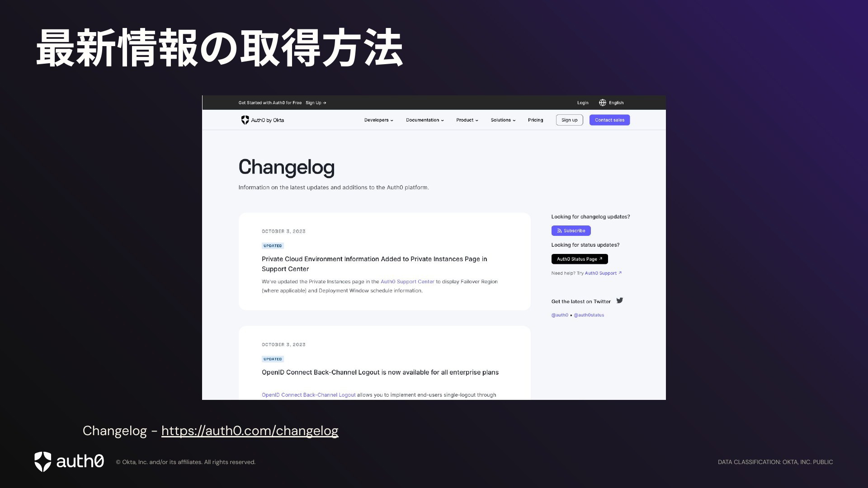
Task: Open OpenID Connect Back-Channel Logout link
Action: [309, 395]
